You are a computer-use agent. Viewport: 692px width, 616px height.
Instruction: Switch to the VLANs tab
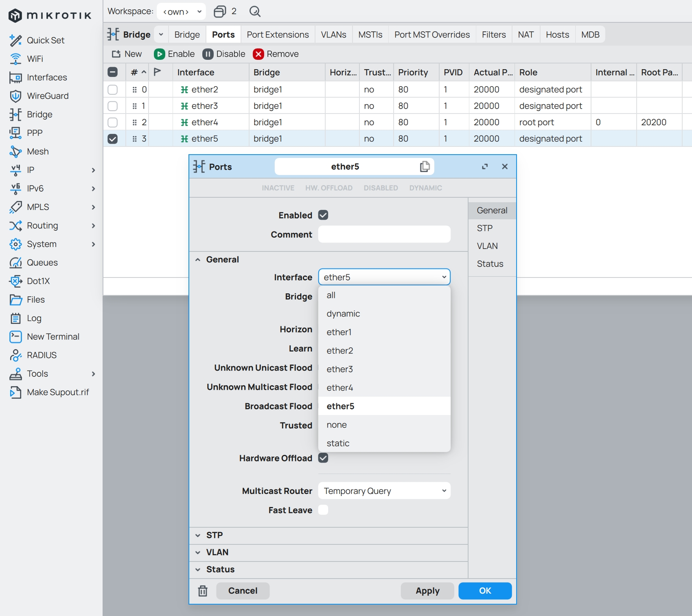[333, 35]
